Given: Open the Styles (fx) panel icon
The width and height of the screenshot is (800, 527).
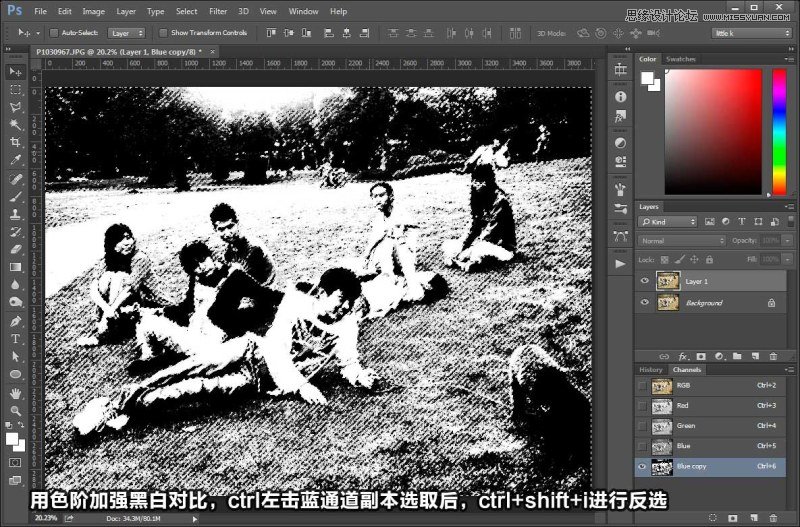Looking at the screenshot, I should (x=620, y=117).
